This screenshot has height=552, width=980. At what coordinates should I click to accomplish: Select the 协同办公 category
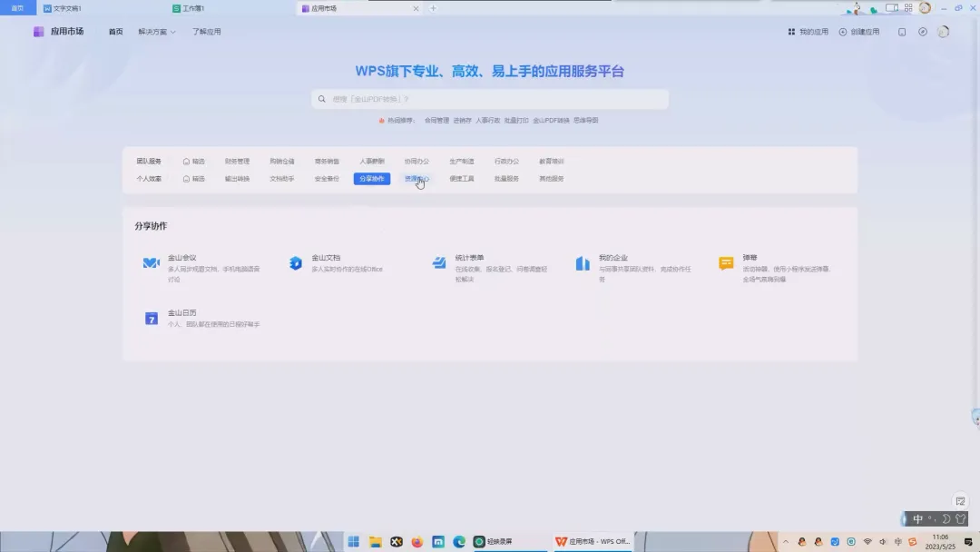[416, 162]
